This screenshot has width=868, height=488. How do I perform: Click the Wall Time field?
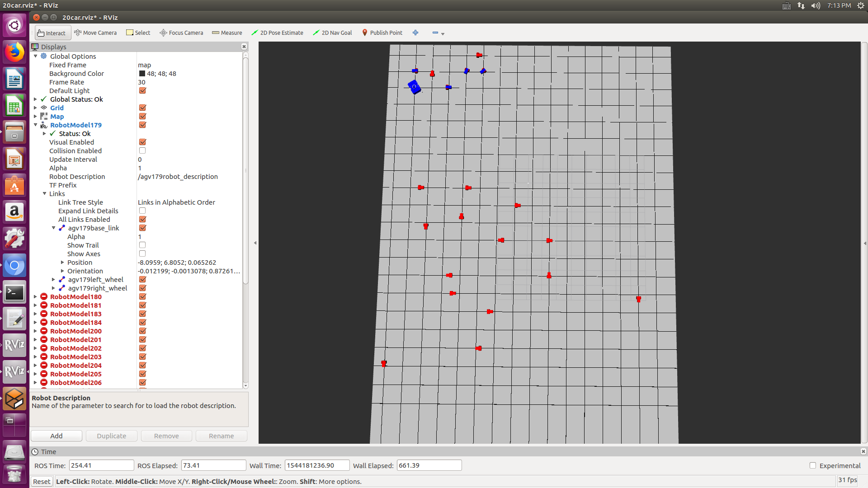click(x=317, y=465)
